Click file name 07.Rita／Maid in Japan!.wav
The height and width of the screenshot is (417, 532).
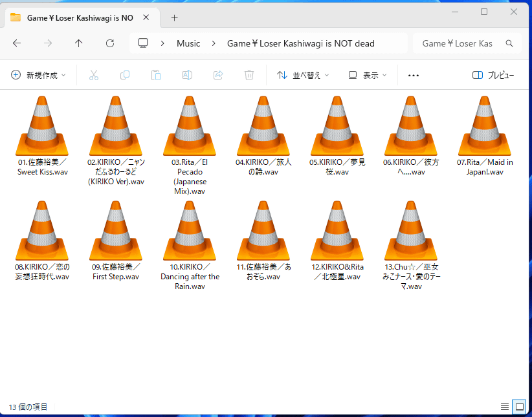click(x=485, y=167)
